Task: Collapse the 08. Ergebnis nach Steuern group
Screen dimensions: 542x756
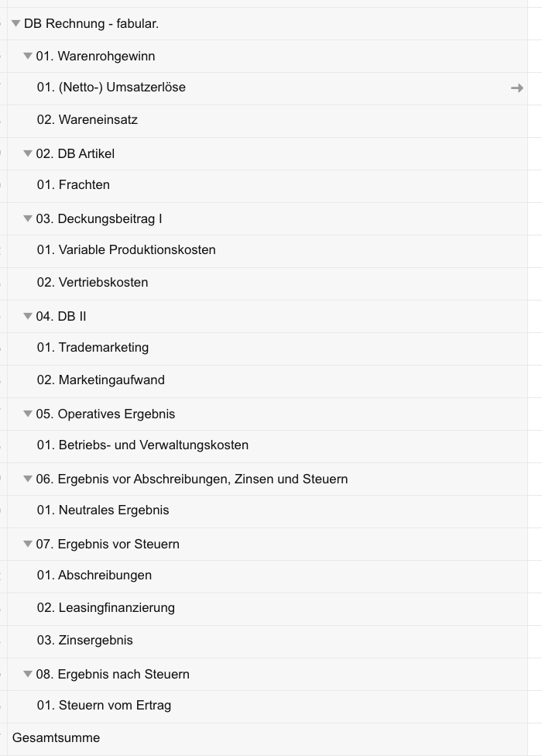Action: [28, 674]
